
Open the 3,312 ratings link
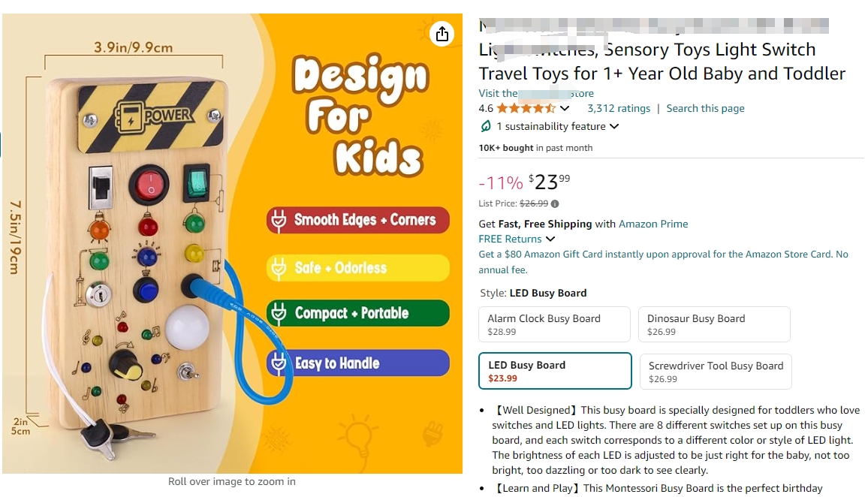pyautogui.click(x=619, y=108)
